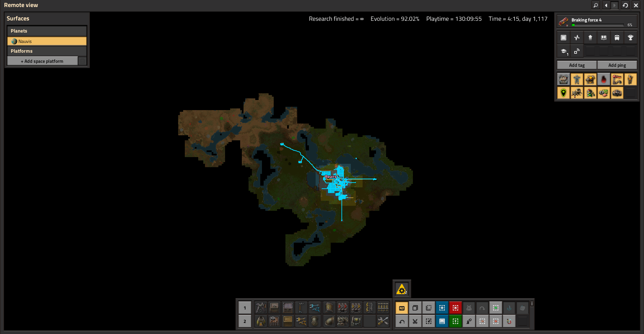Open Factoriopedia via the book icon
644x334 pixels.
point(603,37)
